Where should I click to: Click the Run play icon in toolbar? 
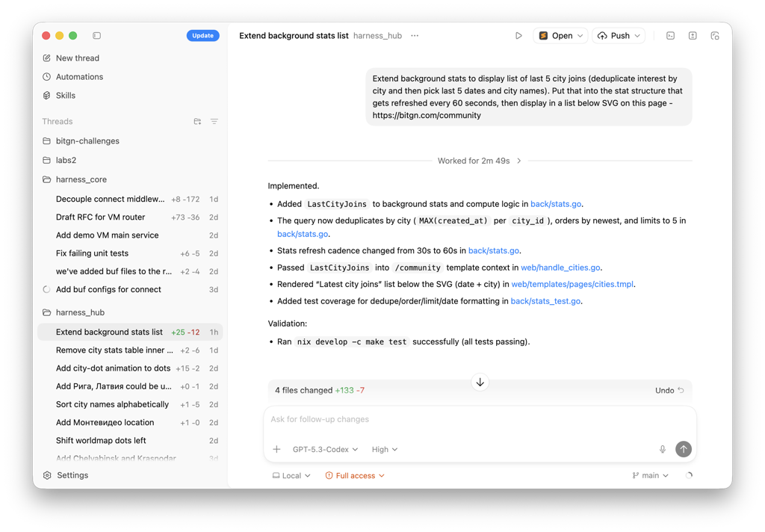518,36
